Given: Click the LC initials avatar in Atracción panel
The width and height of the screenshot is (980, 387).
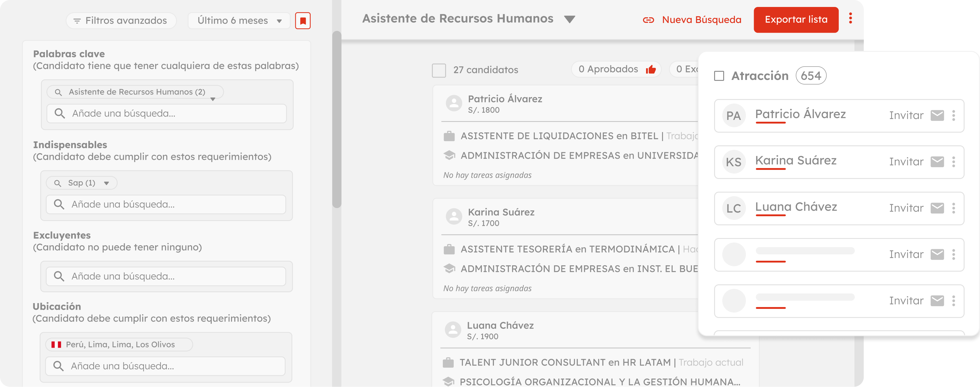Looking at the screenshot, I should (x=733, y=209).
